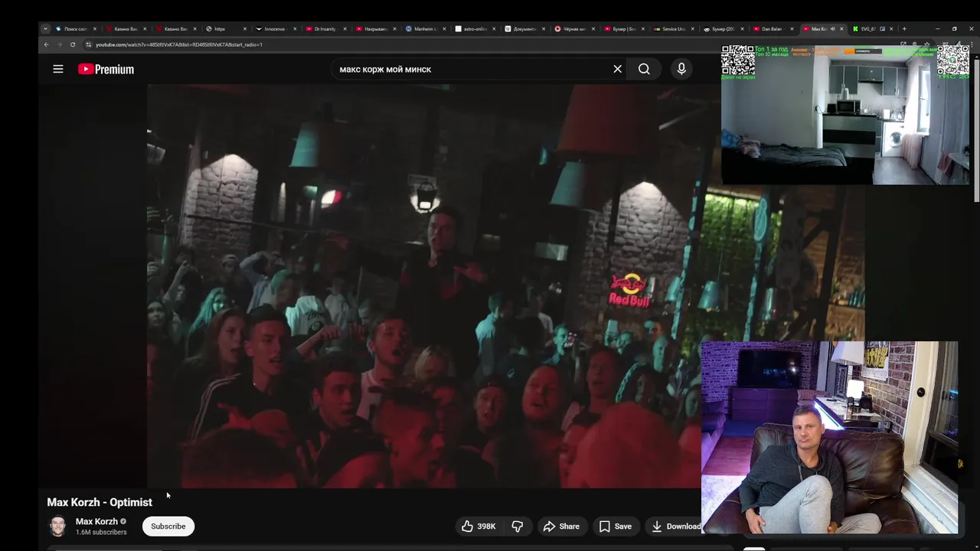Click the YouTube Premium logo
The height and width of the screenshot is (551, 980).
point(106,69)
